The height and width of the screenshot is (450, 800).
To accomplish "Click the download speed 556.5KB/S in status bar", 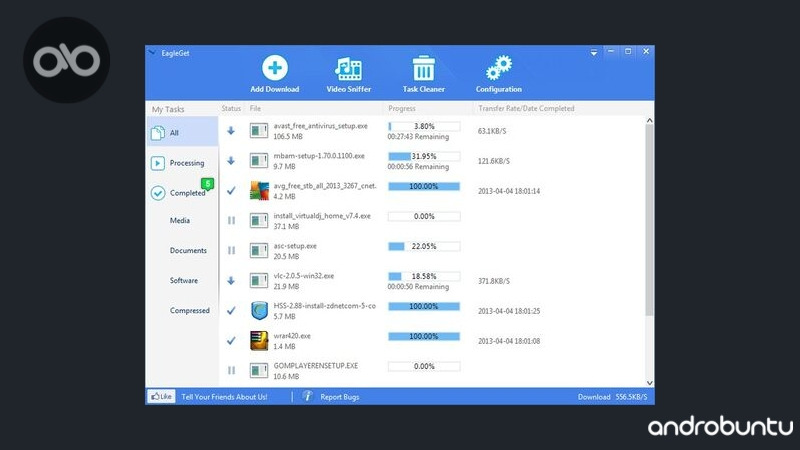I will coord(631,397).
